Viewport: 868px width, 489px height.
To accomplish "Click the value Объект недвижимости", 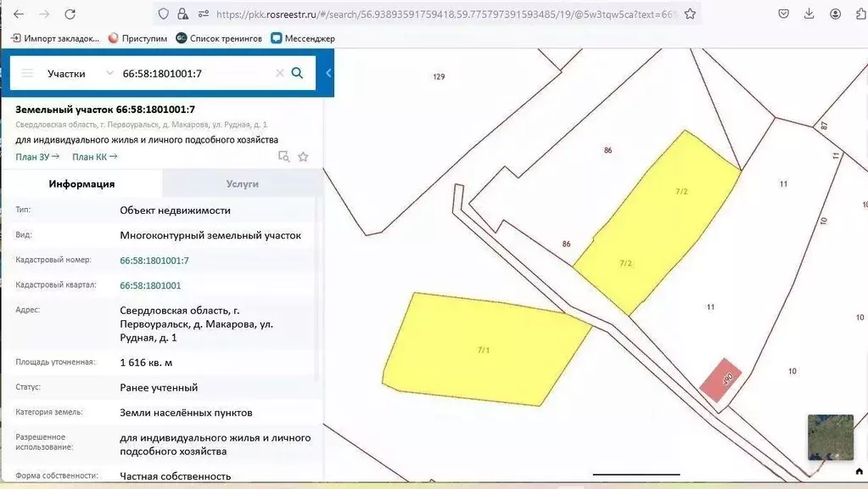I will 175,210.
